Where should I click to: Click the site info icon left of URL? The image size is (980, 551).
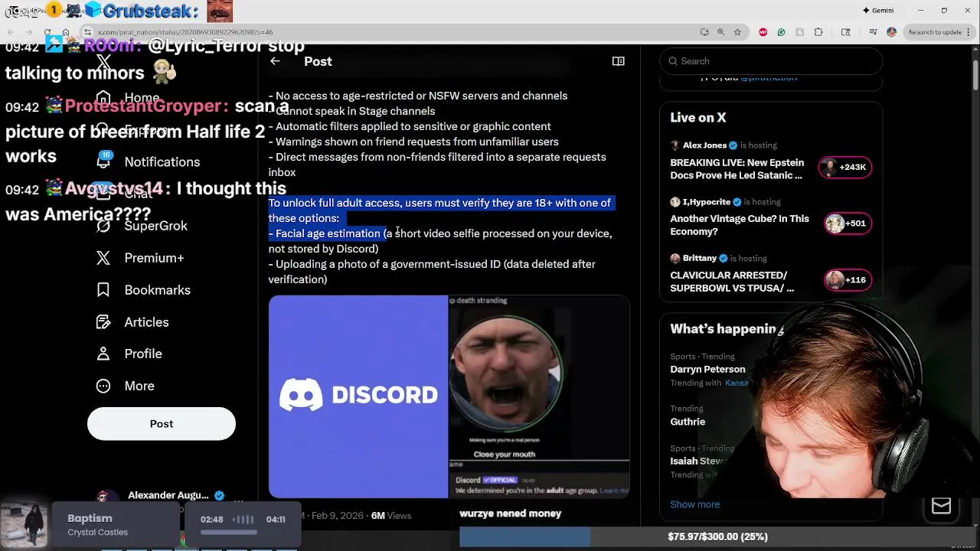88,32
